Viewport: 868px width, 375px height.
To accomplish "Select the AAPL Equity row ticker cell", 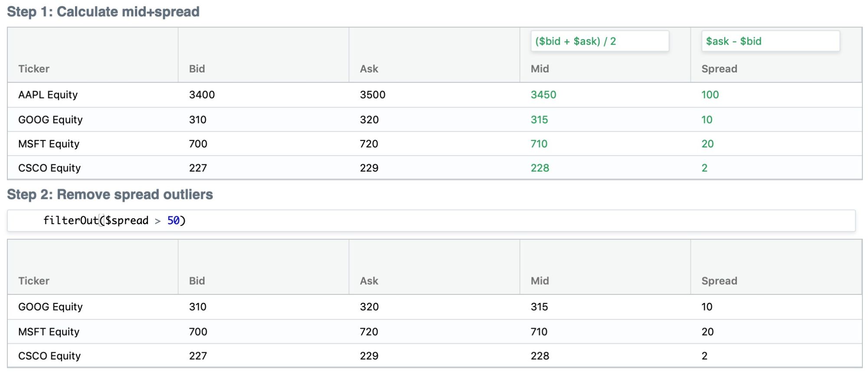I will pos(48,95).
